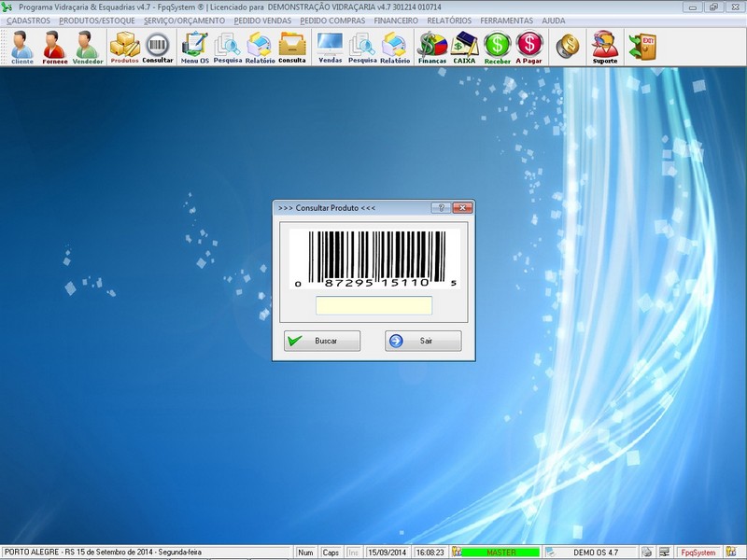
Task: Expand the RELATÓRIOS menu
Action: [450, 20]
